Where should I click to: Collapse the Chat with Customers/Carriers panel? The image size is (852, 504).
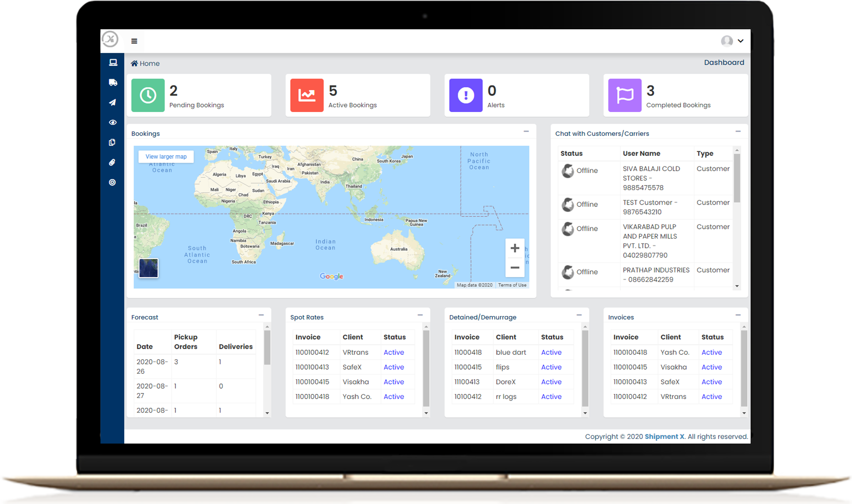click(x=738, y=132)
